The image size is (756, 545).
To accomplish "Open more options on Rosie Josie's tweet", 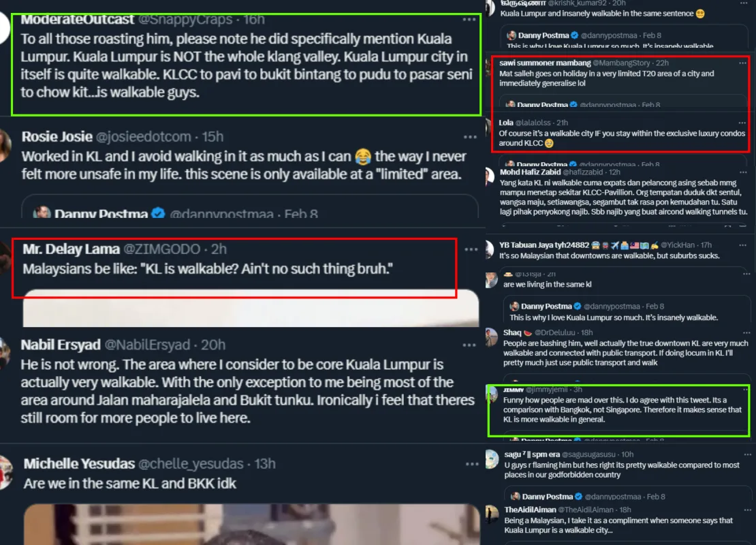I will pos(470,137).
